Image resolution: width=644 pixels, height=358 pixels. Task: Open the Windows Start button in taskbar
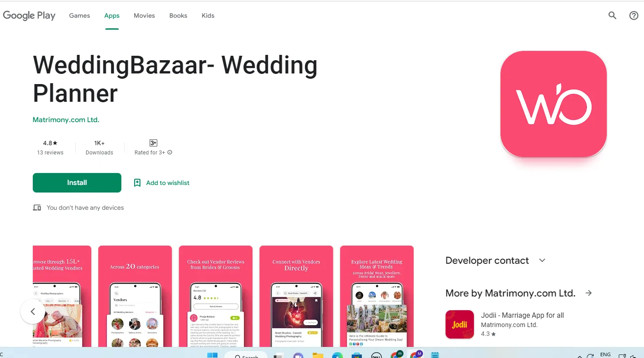coord(213,355)
